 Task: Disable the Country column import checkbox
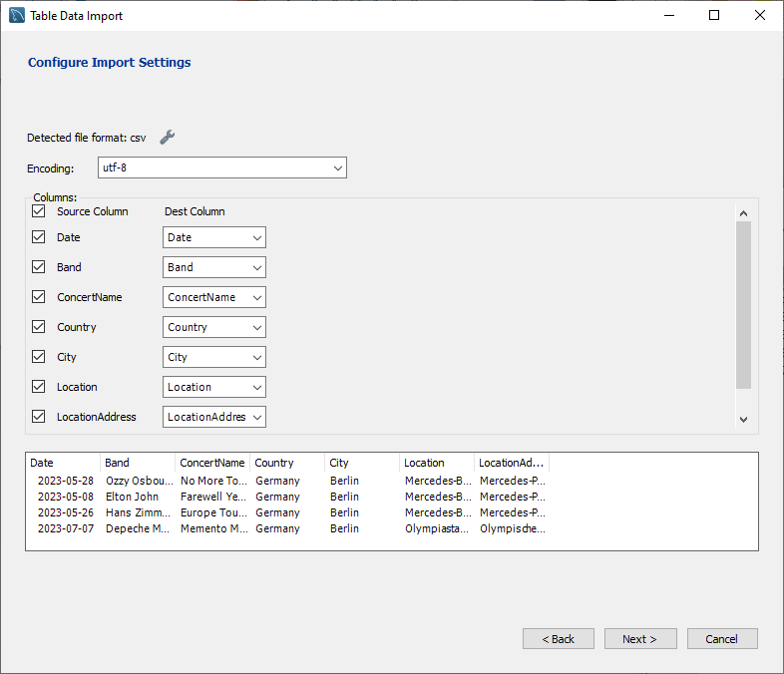[39, 327]
